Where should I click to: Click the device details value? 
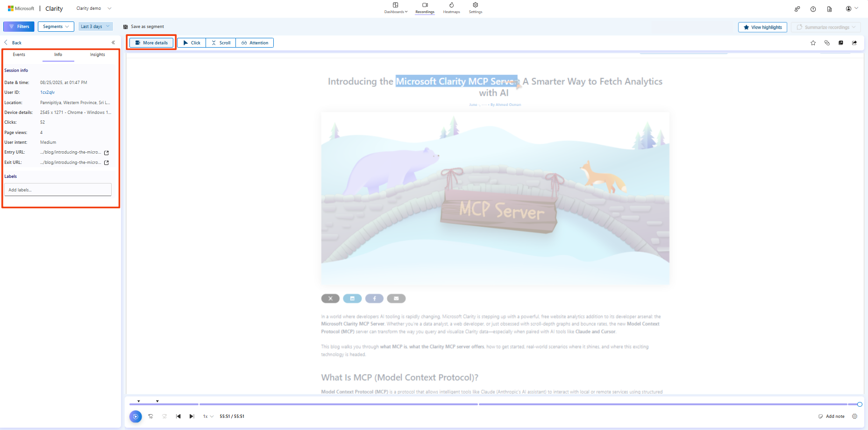(76, 113)
